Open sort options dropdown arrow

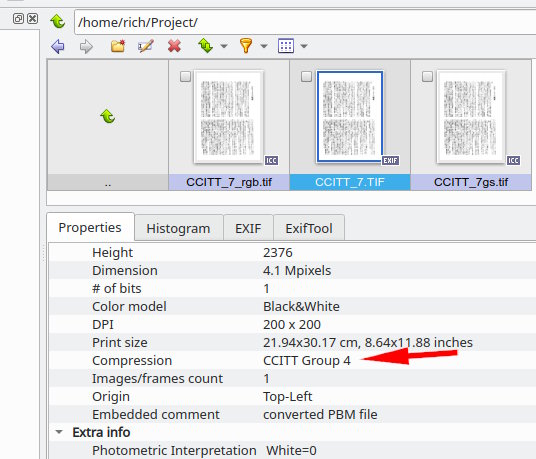tap(224, 46)
